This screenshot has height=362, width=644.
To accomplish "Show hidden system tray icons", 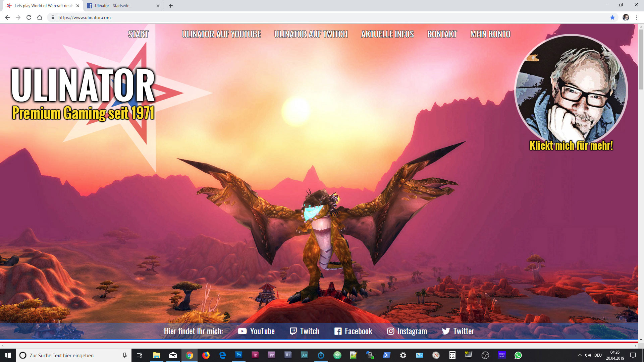I will coord(580,355).
